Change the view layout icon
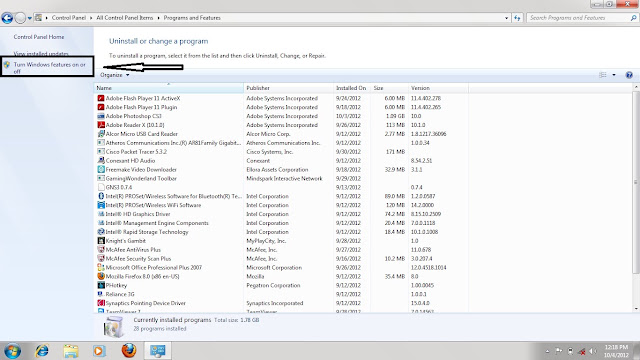 [602, 75]
